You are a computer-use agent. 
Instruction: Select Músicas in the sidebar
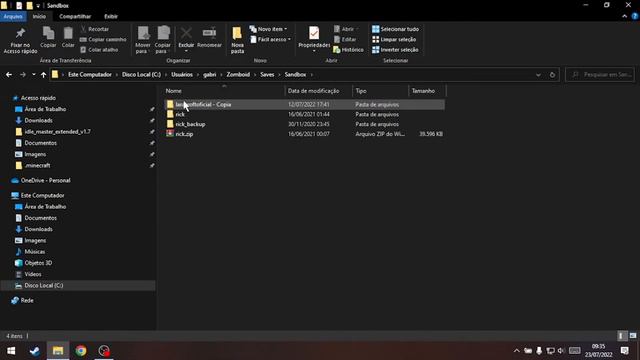point(35,252)
